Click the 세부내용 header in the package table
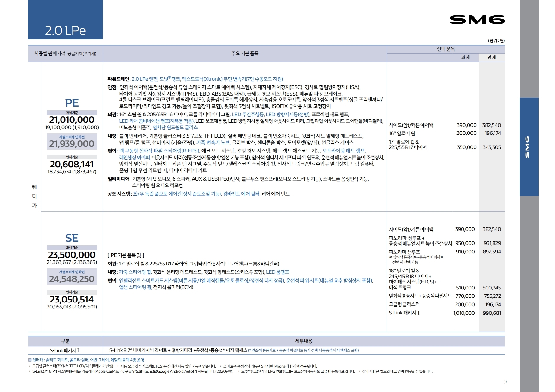The height and width of the screenshot is (392, 555). [x=303, y=341]
